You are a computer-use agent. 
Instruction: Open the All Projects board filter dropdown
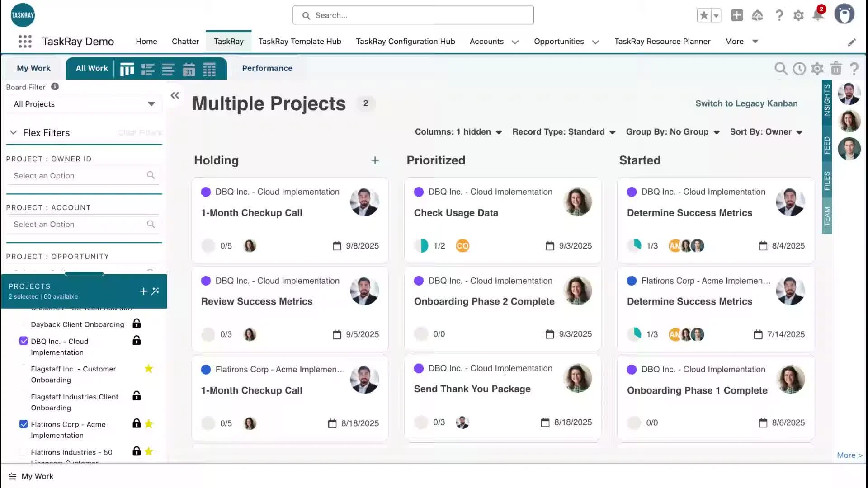84,104
